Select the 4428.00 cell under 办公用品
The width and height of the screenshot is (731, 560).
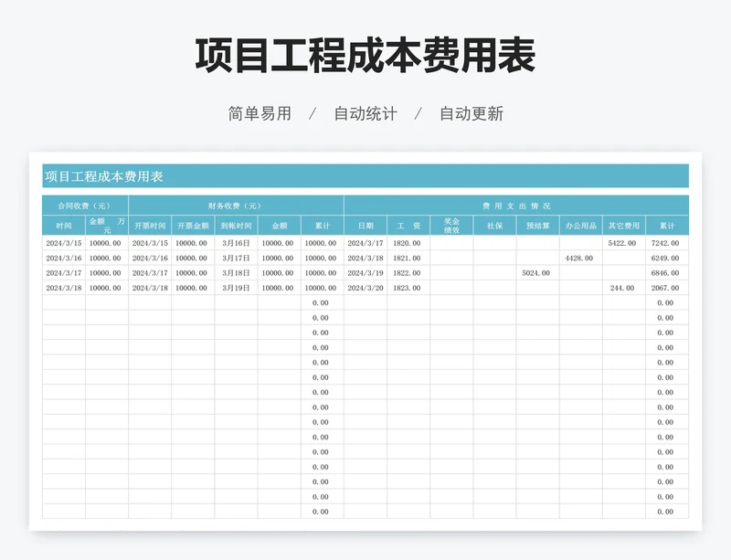pyautogui.click(x=581, y=258)
